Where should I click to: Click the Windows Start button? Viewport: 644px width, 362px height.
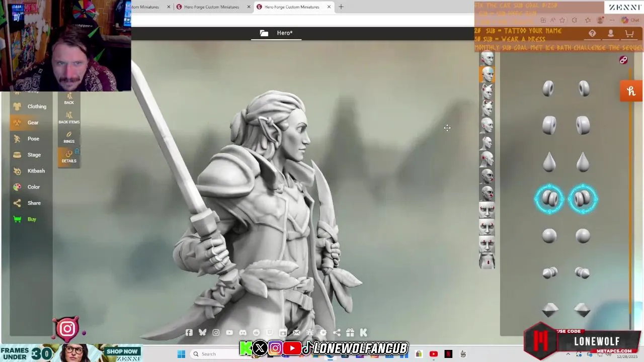181,354
